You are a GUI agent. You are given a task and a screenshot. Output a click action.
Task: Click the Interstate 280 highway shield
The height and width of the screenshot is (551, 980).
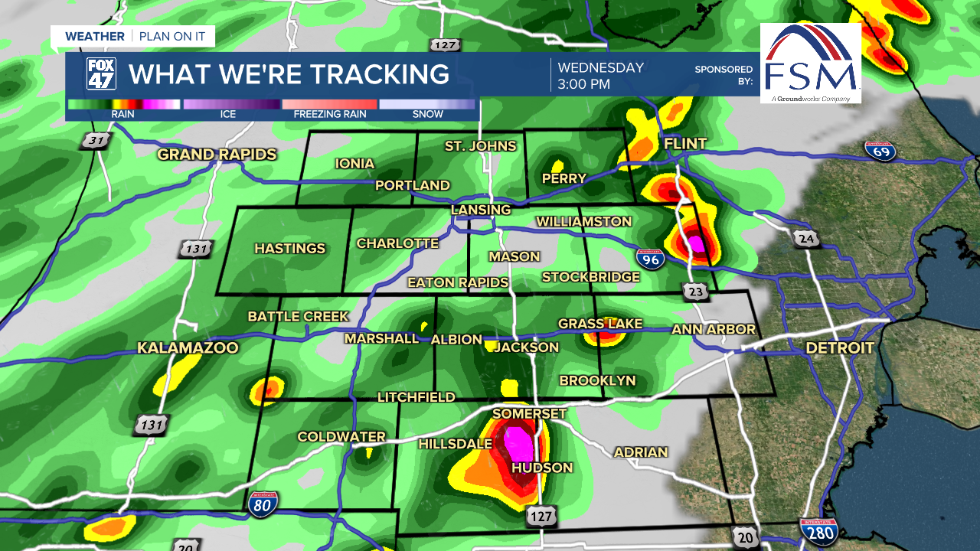click(818, 530)
